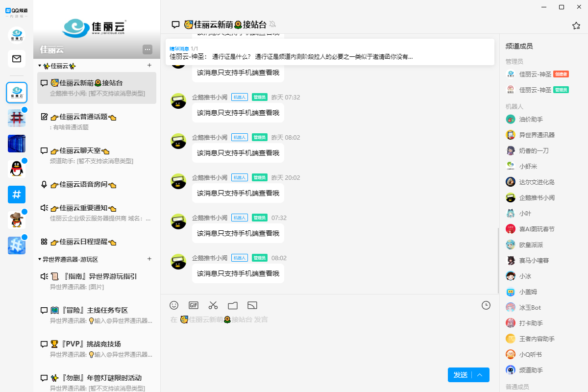The height and width of the screenshot is (392, 588).
Task: Add channel to 佳丽云 category
Action: (x=149, y=66)
